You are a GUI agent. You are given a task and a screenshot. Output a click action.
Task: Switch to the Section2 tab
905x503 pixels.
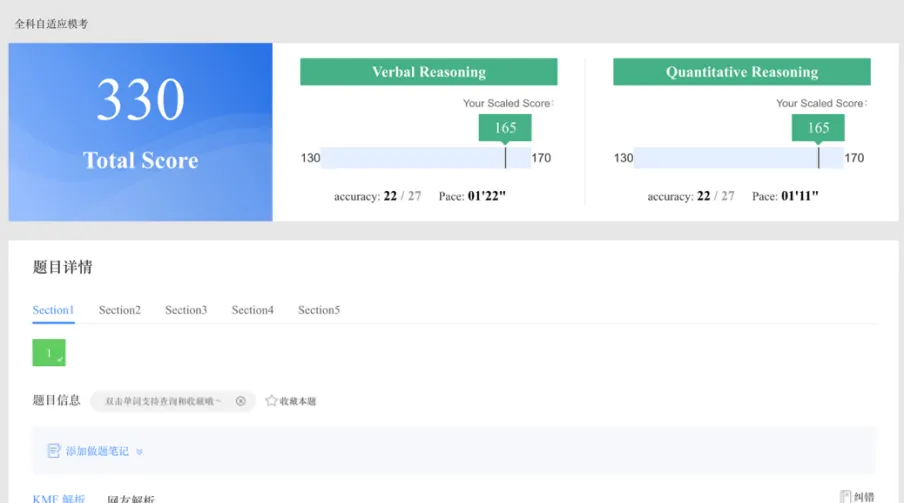(120, 310)
